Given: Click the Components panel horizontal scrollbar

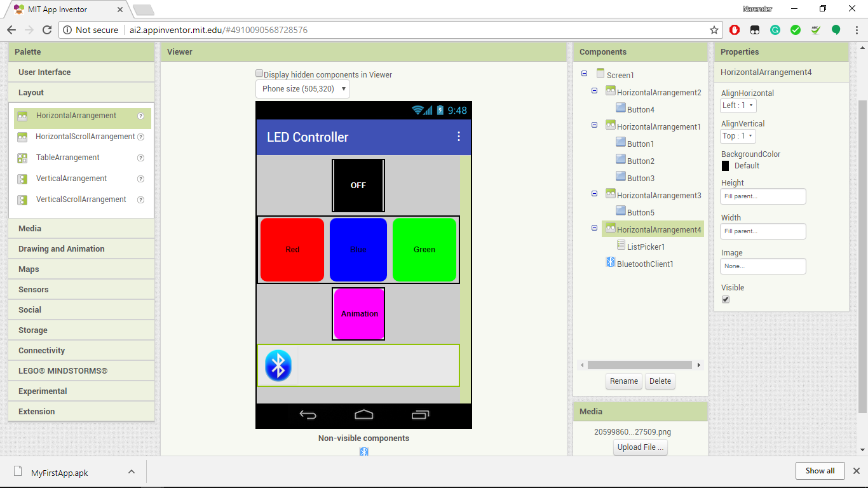Looking at the screenshot, I should coord(640,365).
